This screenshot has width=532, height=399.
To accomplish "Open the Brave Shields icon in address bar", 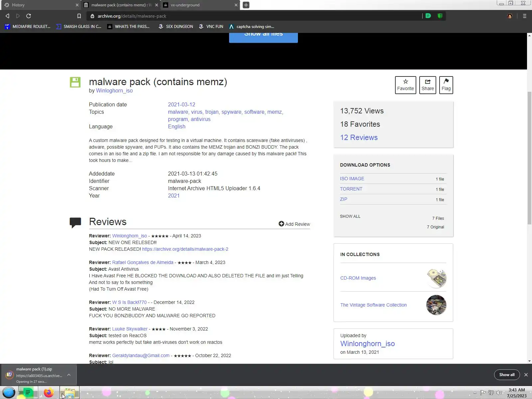I will [440, 16].
